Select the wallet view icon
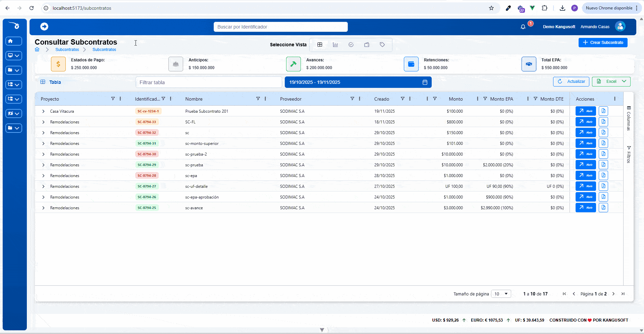 tap(367, 45)
